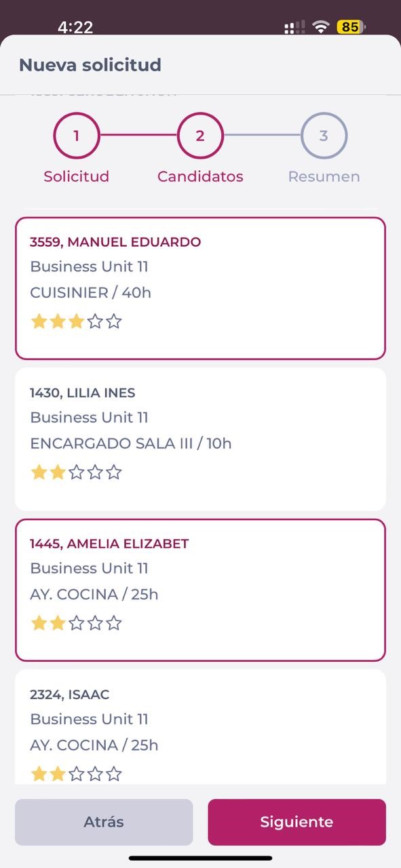
Task: Tap the fifth star on Manuel Eduardo's card
Action: coord(114,321)
